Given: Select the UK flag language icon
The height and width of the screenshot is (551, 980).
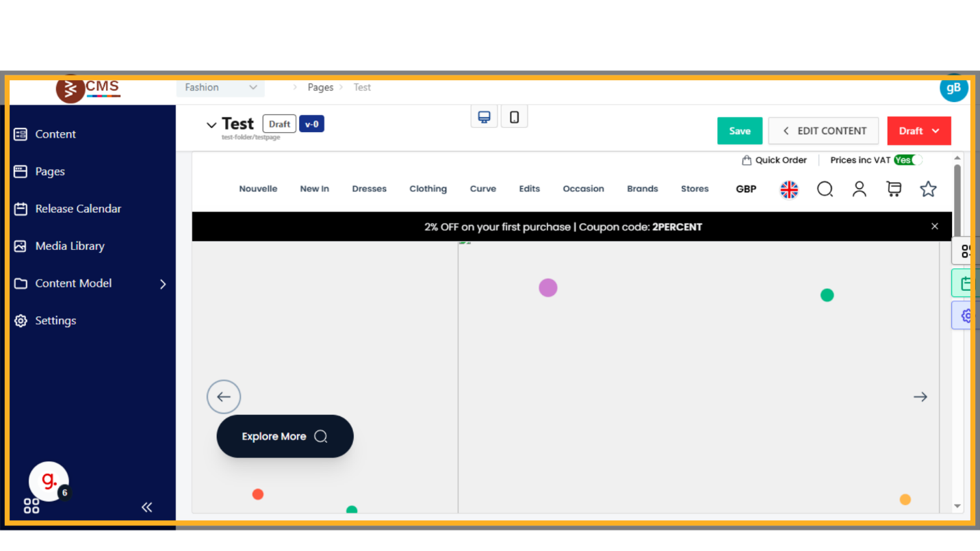Looking at the screenshot, I should 789,190.
